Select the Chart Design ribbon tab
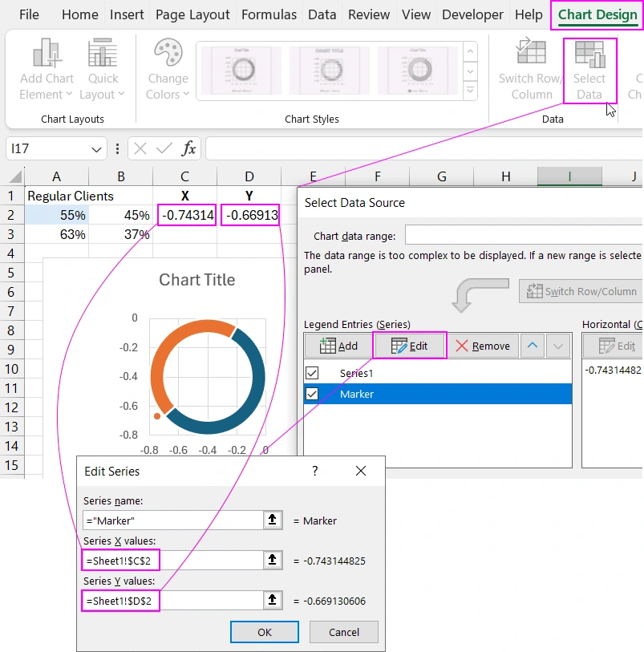The width and height of the screenshot is (644, 652). coord(597,14)
